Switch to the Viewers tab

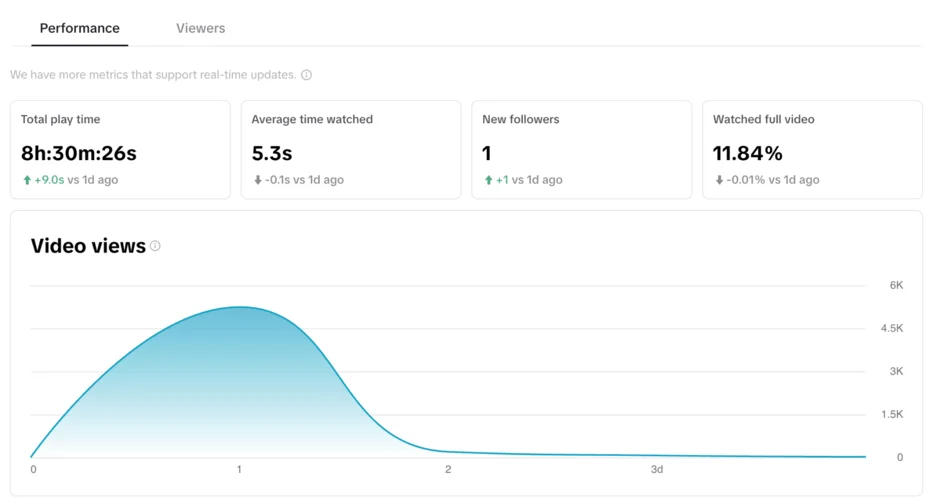click(200, 28)
